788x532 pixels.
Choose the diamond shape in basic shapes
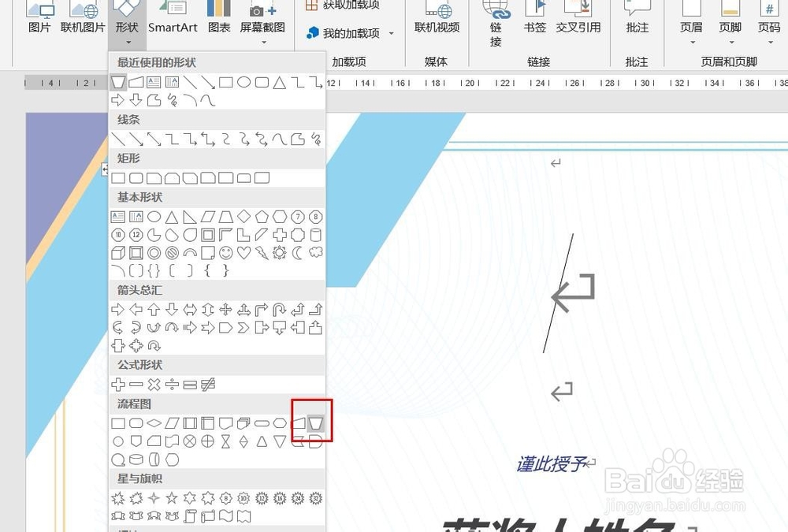[x=243, y=217]
